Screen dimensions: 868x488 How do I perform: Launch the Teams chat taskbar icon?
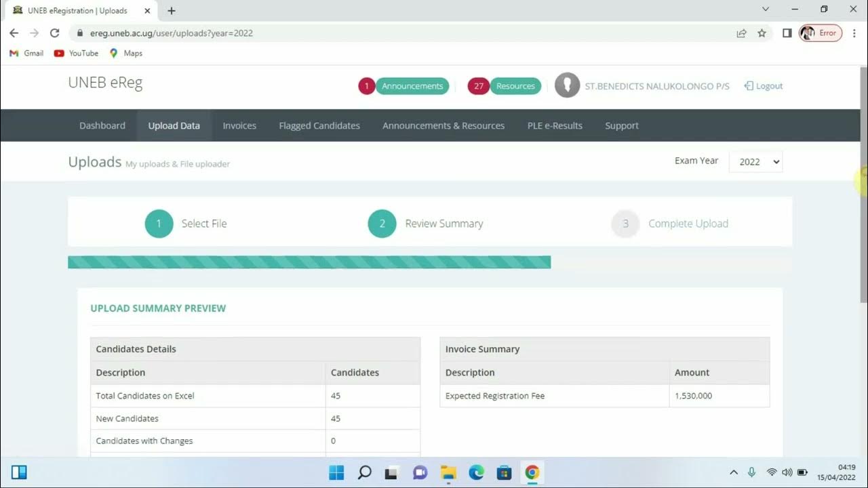pyautogui.click(x=420, y=472)
